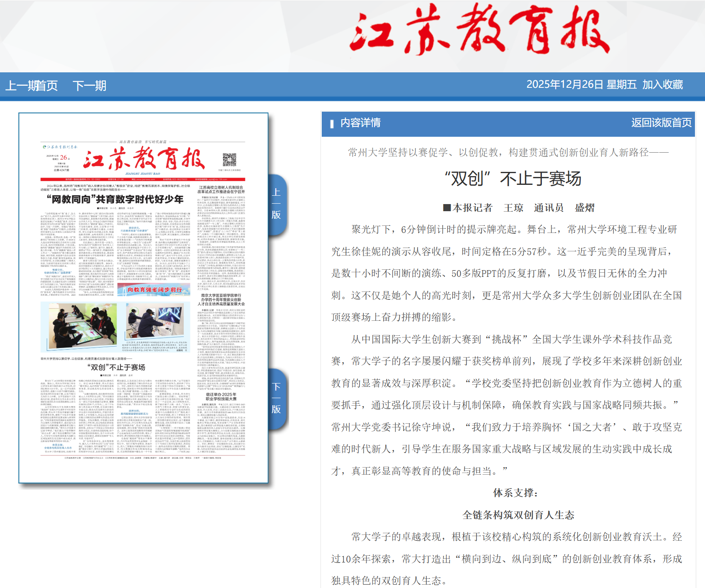
Task: Switch to next page with 下一版 tab
Action: click(x=277, y=398)
